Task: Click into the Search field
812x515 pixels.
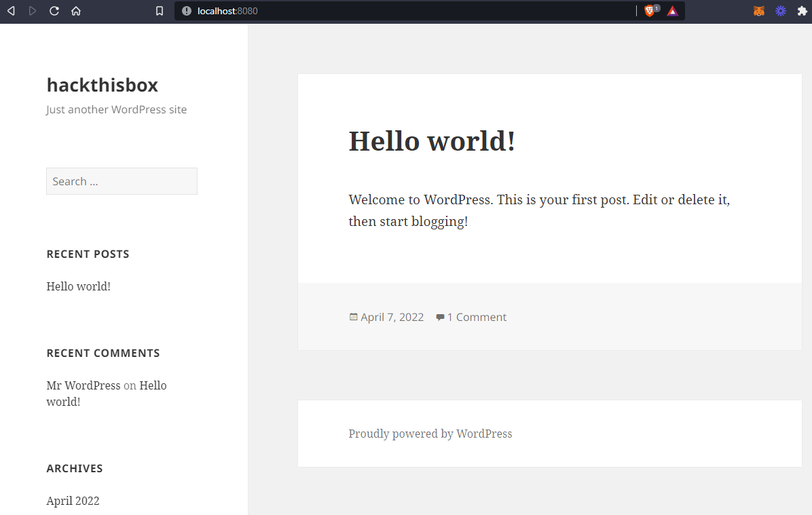Action: (122, 181)
